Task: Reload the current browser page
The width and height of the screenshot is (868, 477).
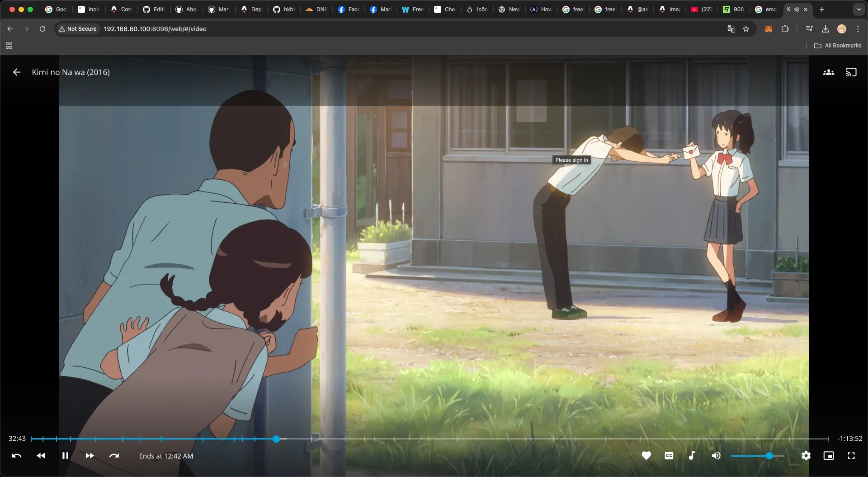Action: pos(42,29)
